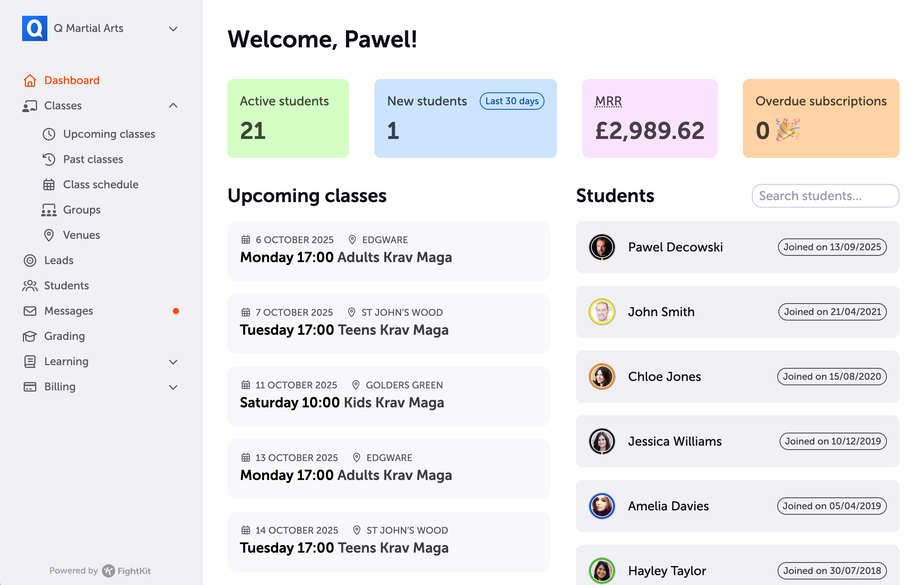This screenshot has width=924, height=585.
Task: Open Upcoming classes in the sidebar
Action: (x=109, y=134)
